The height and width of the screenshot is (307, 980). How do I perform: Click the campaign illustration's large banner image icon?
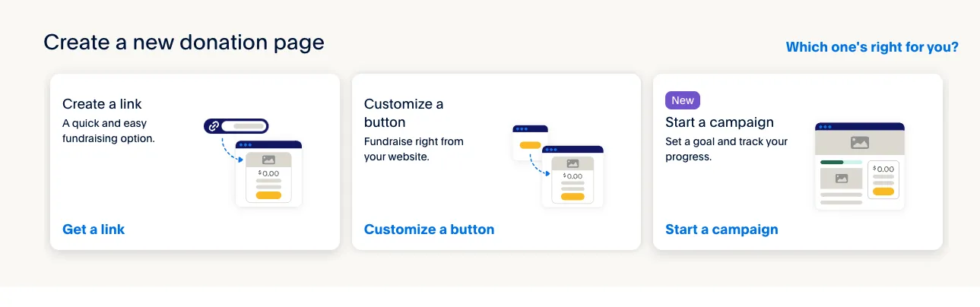pyautogui.click(x=860, y=142)
